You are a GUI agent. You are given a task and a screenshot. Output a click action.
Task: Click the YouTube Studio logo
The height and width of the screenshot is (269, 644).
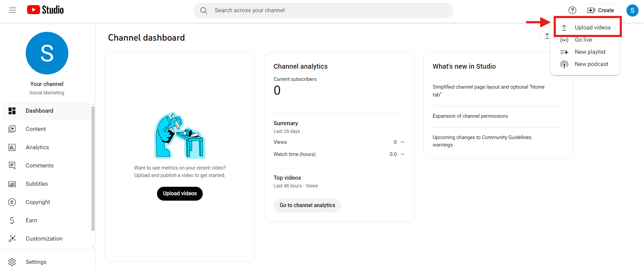click(45, 10)
